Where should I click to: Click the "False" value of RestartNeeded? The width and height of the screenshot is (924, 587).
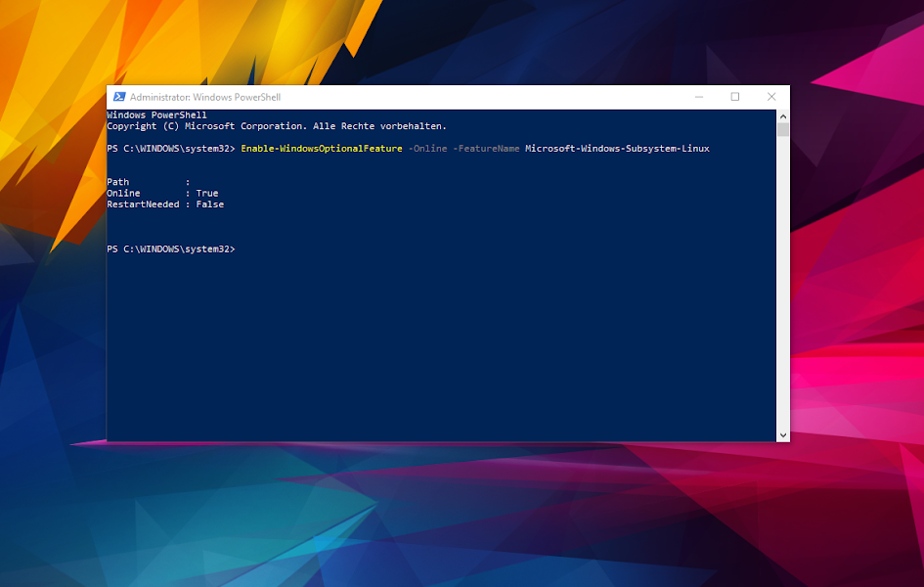pyautogui.click(x=210, y=204)
